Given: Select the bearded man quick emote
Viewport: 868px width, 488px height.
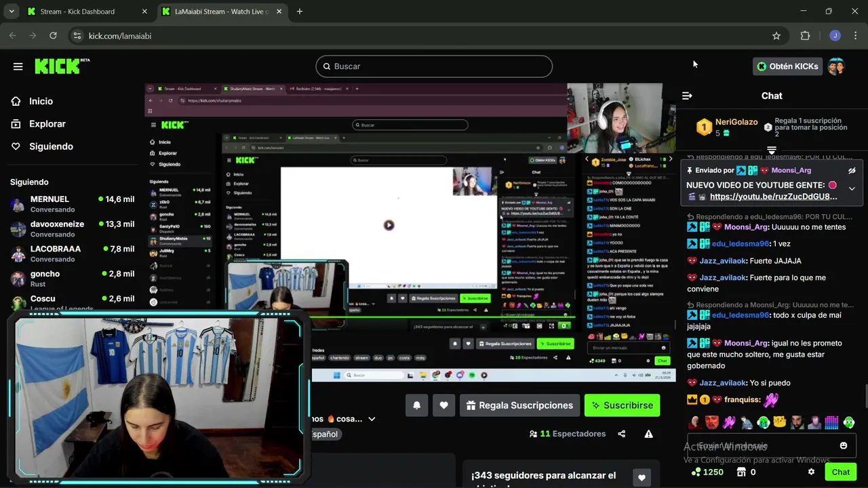Looking at the screenshot, I should [797, 422].
